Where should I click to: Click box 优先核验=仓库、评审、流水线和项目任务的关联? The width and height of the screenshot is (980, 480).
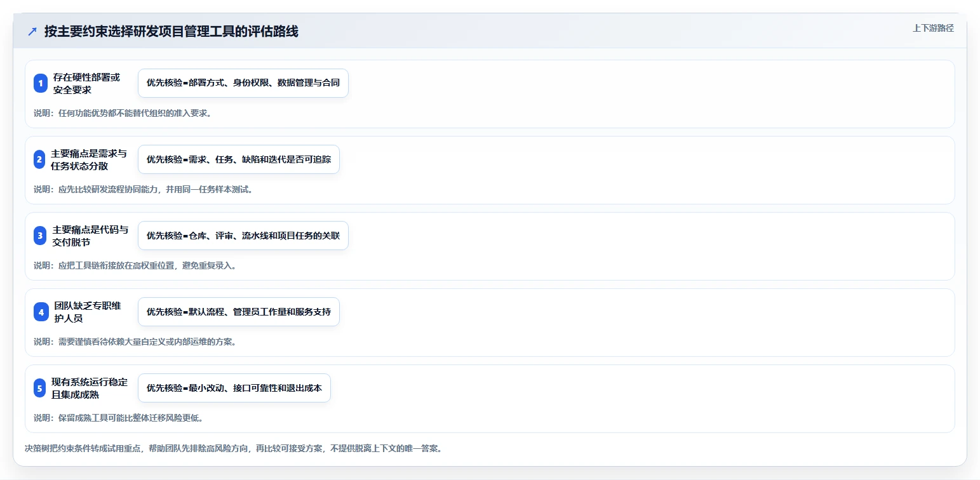[x=243, y=236]
